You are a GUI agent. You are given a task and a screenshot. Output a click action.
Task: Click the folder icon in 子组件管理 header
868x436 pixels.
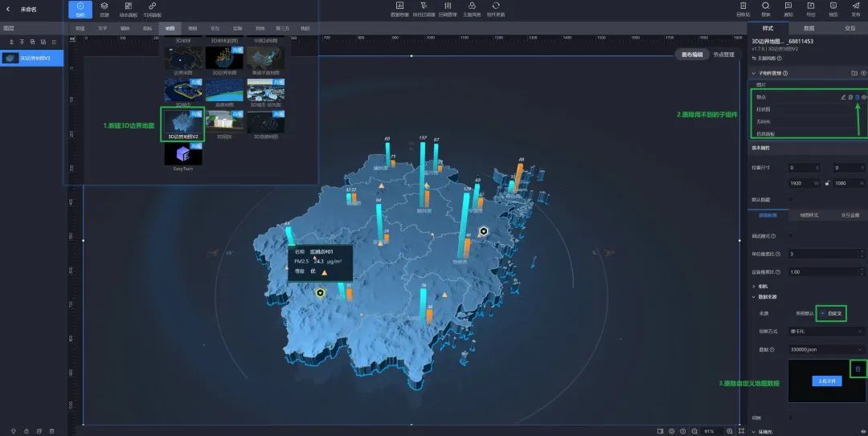point(854,73)
